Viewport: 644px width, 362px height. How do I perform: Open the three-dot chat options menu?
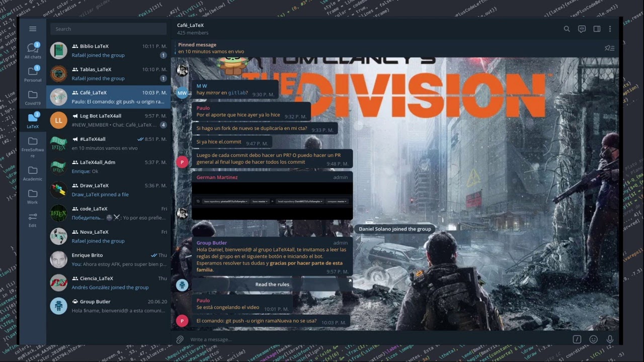coord(610,29)
